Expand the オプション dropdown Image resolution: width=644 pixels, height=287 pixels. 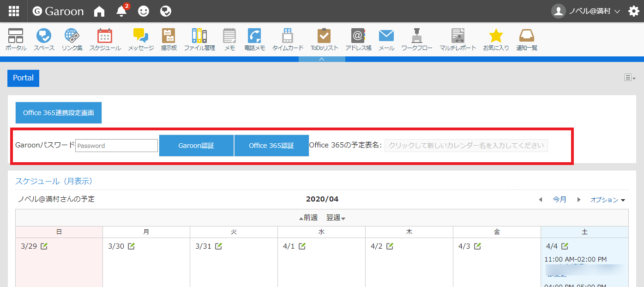point(608,200)
